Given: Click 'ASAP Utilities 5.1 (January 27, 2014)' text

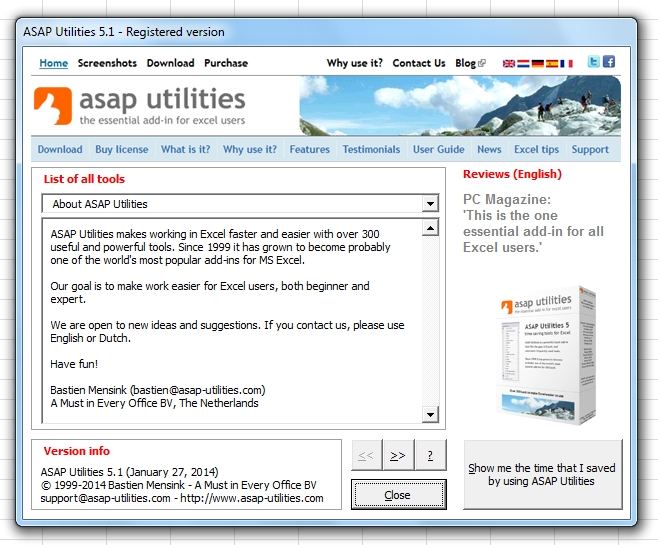Looking at the screenshot, I should coord(130,472).
